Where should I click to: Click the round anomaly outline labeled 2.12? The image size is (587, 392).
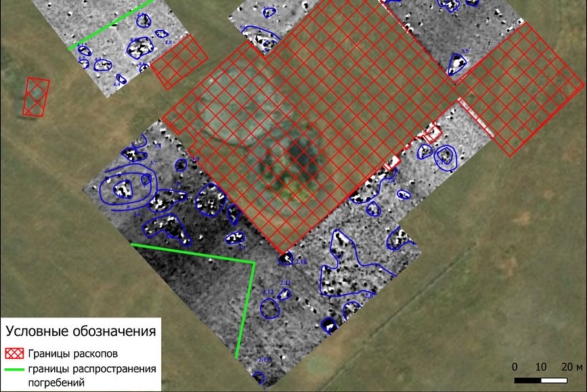point(270,308)
